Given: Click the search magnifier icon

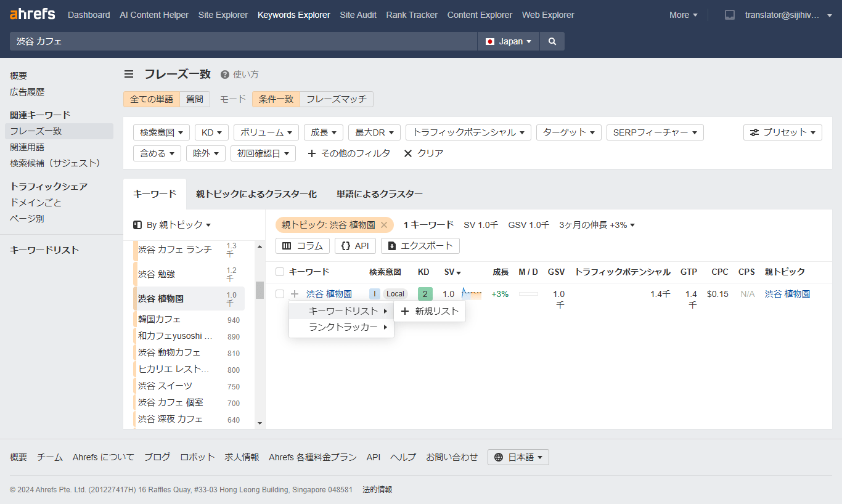Looking at the screenshot, I should 552,41.
